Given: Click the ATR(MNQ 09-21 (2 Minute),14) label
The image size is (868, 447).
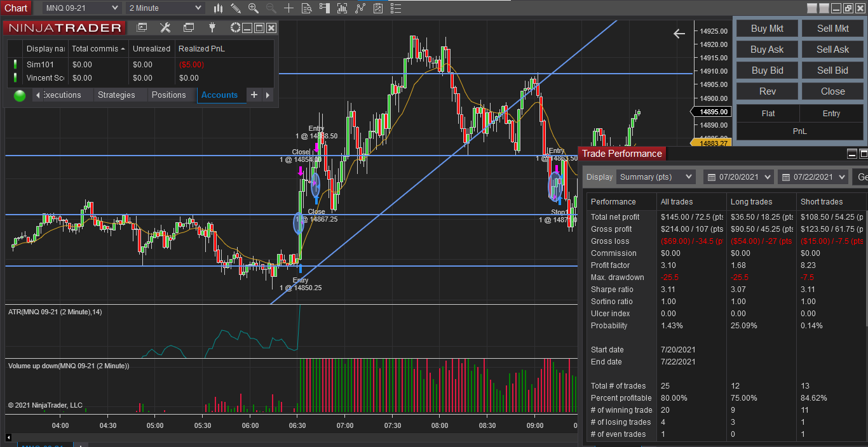Looking at the screenshot, I should [x=55, y=312].
